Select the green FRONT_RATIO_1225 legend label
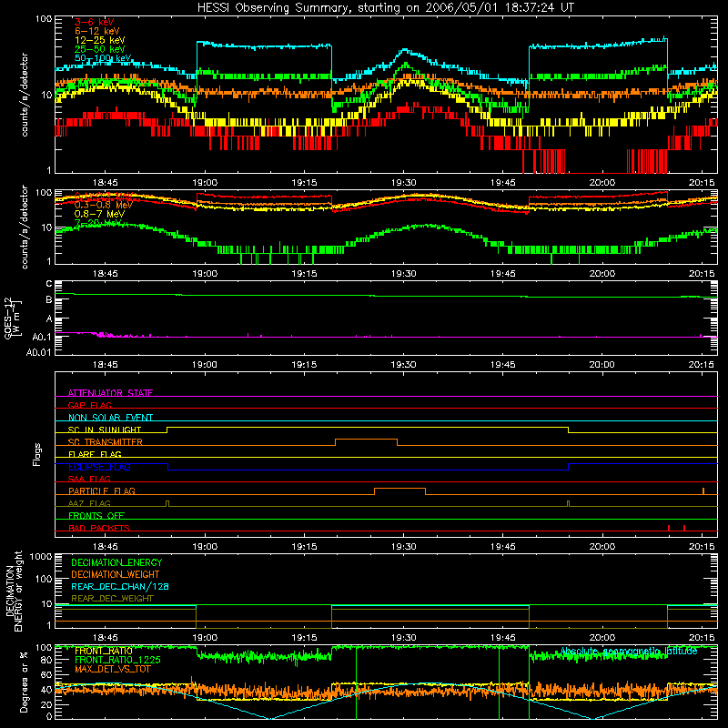 click(117, 660)
